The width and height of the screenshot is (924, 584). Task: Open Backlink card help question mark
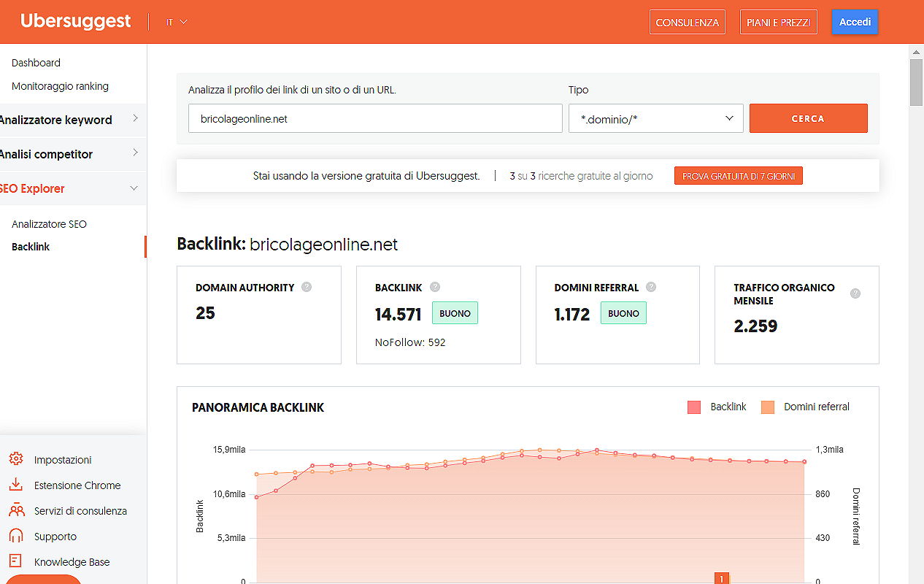coord(435,287)
